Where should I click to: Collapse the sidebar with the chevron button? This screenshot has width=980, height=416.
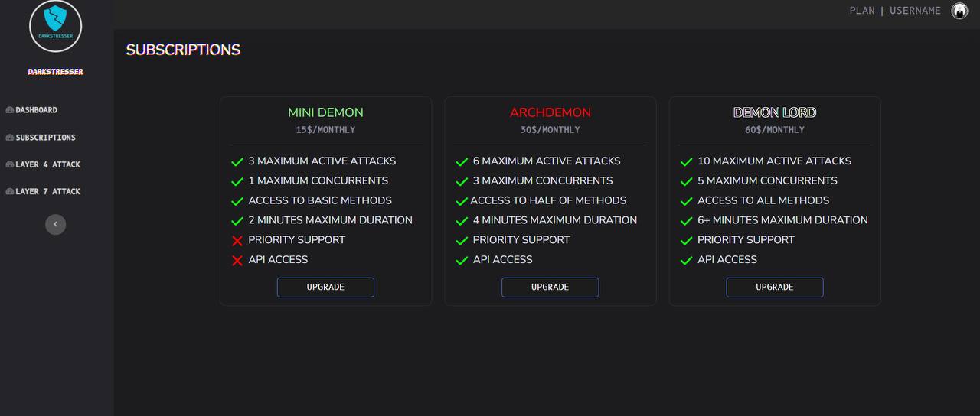pos(55,224)
